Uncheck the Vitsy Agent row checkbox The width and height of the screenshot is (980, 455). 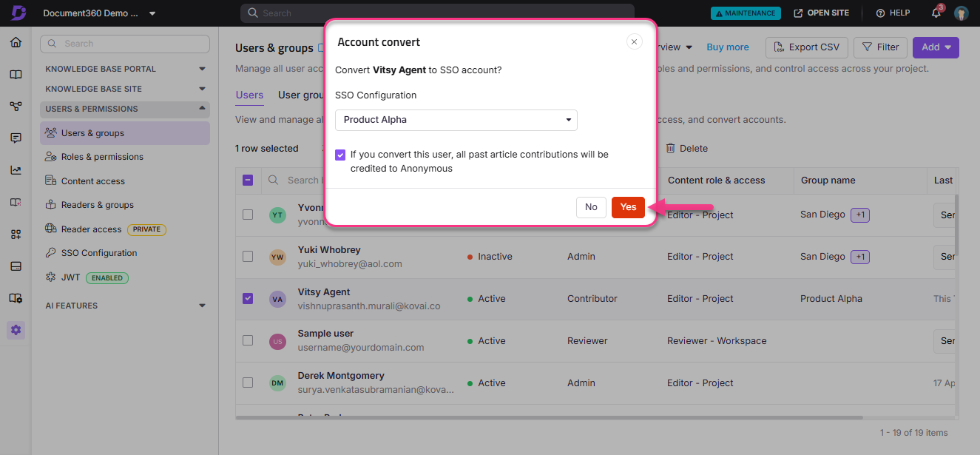248,298
